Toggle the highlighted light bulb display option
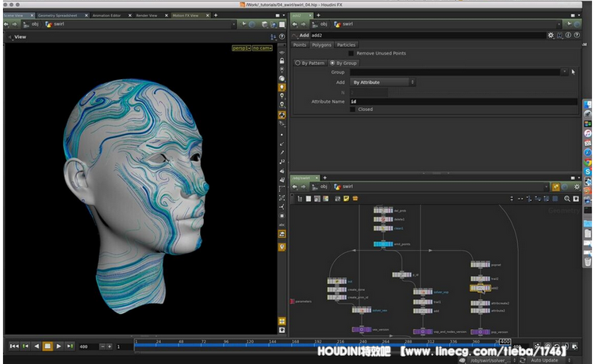This screenshot has height=364, width=595. click(x=282, y=87)
